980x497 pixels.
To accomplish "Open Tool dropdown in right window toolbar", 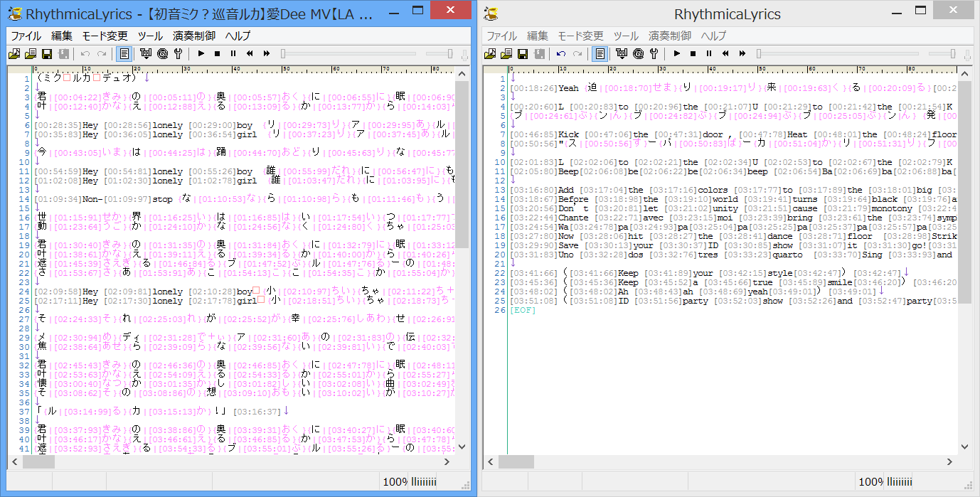I will [x=622, y=53].
